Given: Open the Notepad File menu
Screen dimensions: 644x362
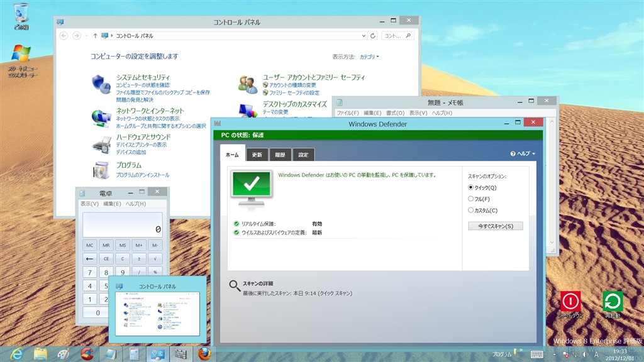Looking at the screenshot, I should [348, 113].
